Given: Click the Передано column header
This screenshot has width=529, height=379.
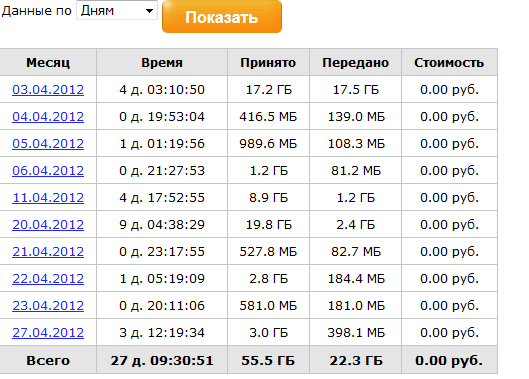Looking at the screenshot, I should [x=356, y=62].
